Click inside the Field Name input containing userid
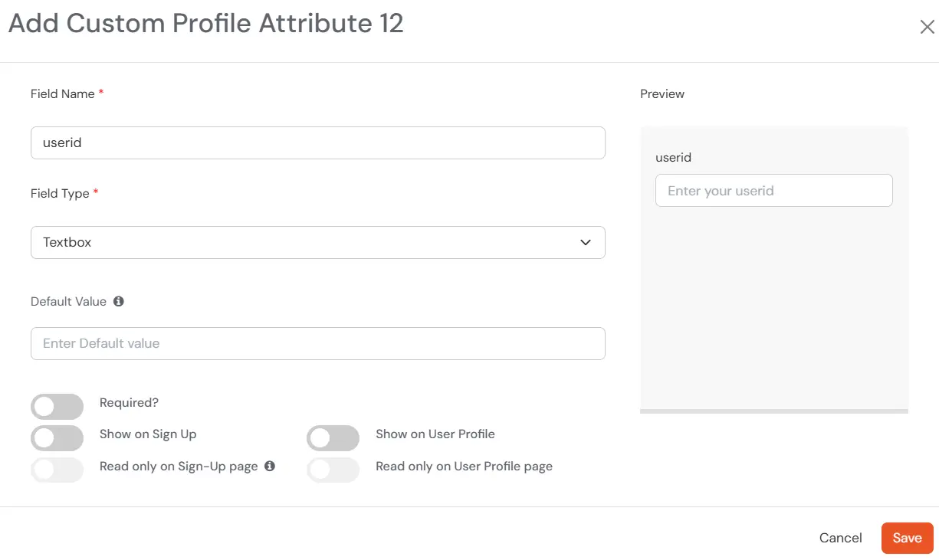 (317, 142)
